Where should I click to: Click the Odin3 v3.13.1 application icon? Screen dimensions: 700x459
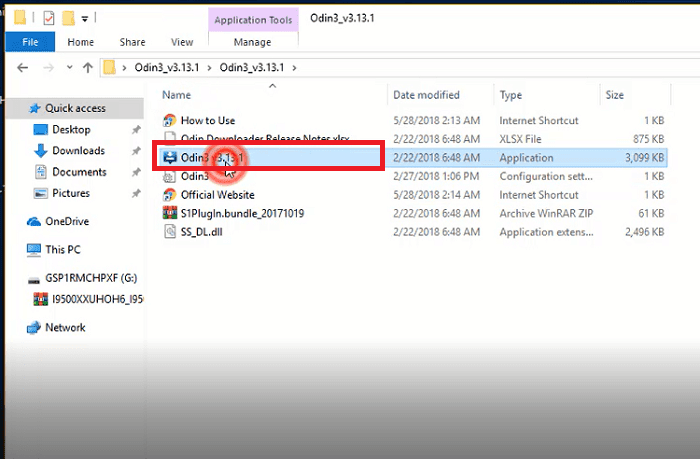pos(170,157)
